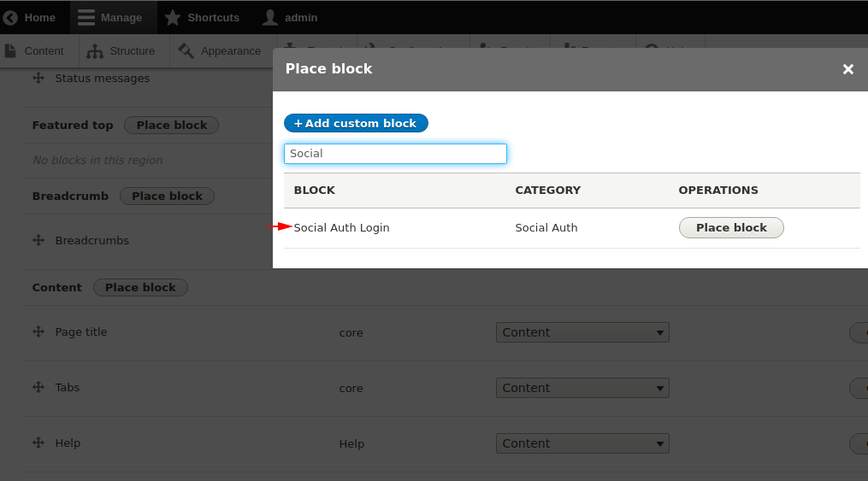Image resolution: width=868 pixels, height=481 pixels.
Task: Click Add custom block button
Action: tap(356, 123)
